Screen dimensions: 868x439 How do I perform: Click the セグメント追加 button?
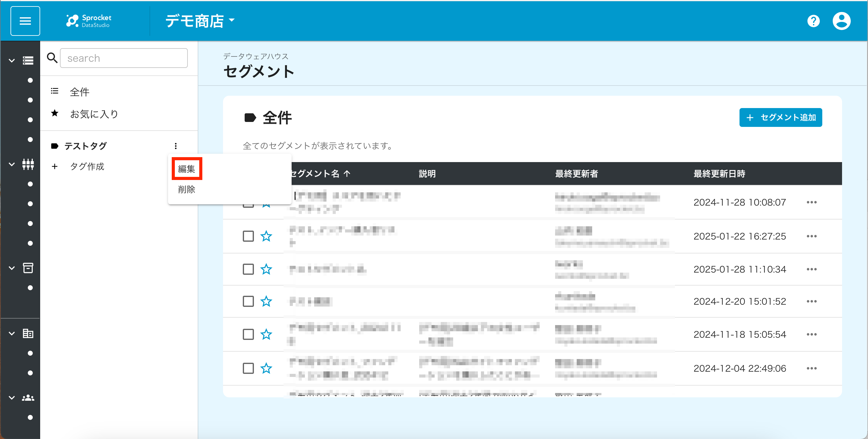[x=780, y=118]
